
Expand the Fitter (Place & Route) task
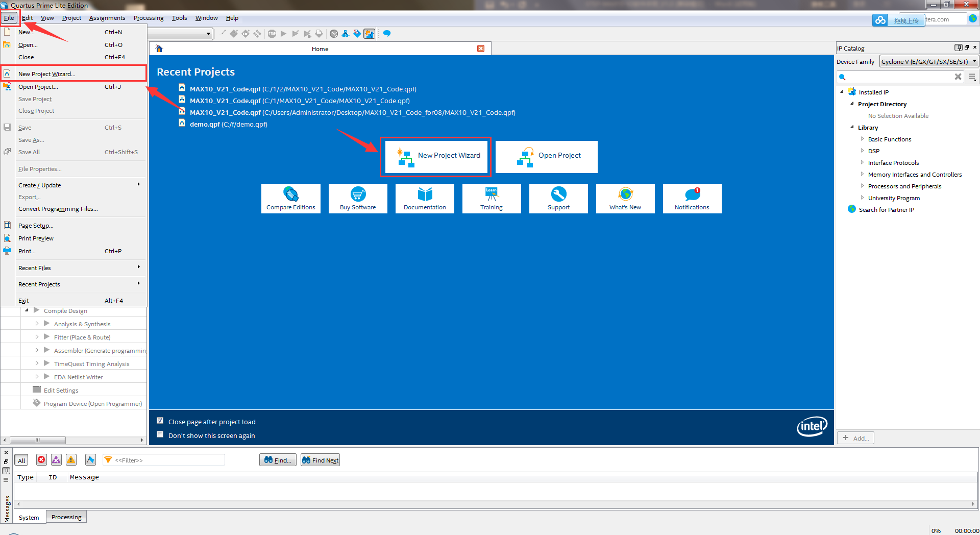(x=37, y=337)
